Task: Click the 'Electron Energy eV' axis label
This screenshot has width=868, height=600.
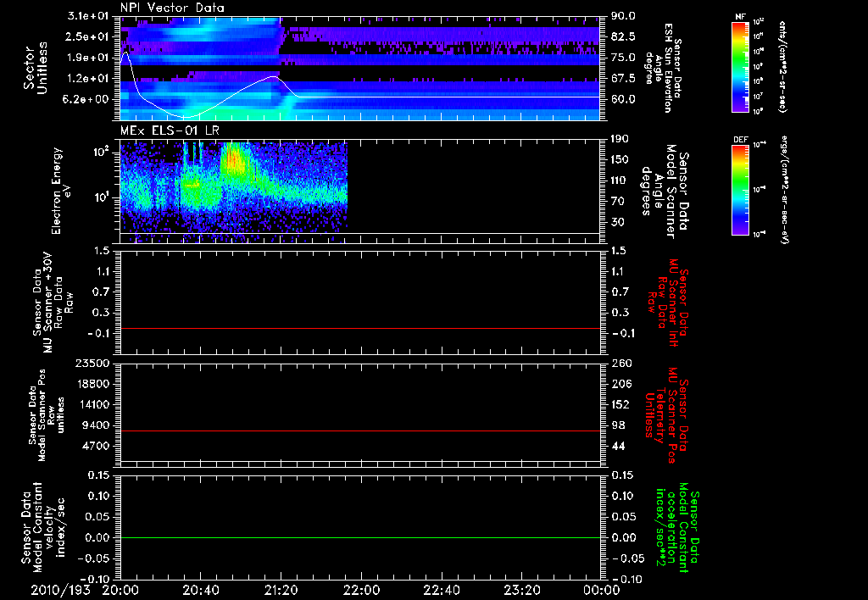Action: pyautogui.click(x=61, y=191)
